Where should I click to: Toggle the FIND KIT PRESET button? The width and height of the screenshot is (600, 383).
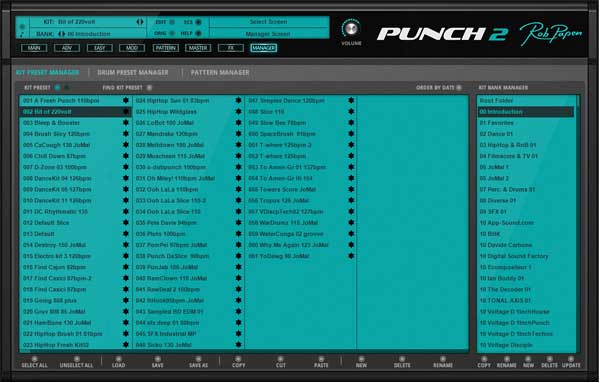(x=149, y=88)
